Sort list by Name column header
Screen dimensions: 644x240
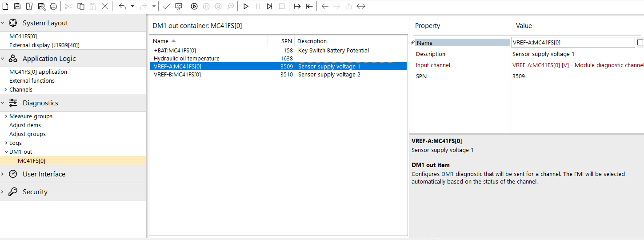[x=209, y=41]
